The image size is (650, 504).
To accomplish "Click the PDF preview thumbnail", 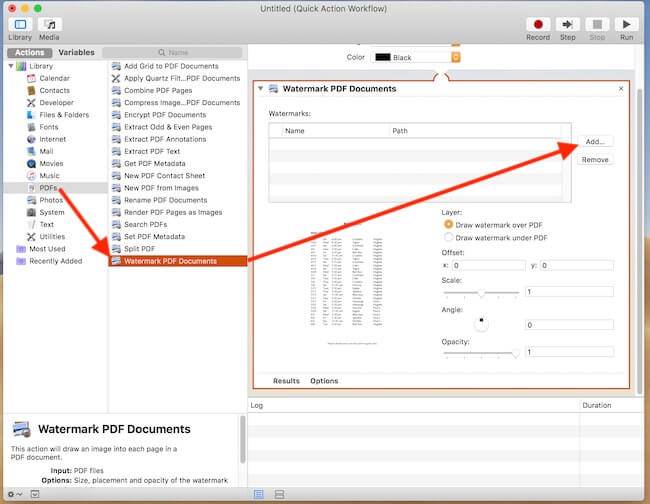I will tap(348, 284).
